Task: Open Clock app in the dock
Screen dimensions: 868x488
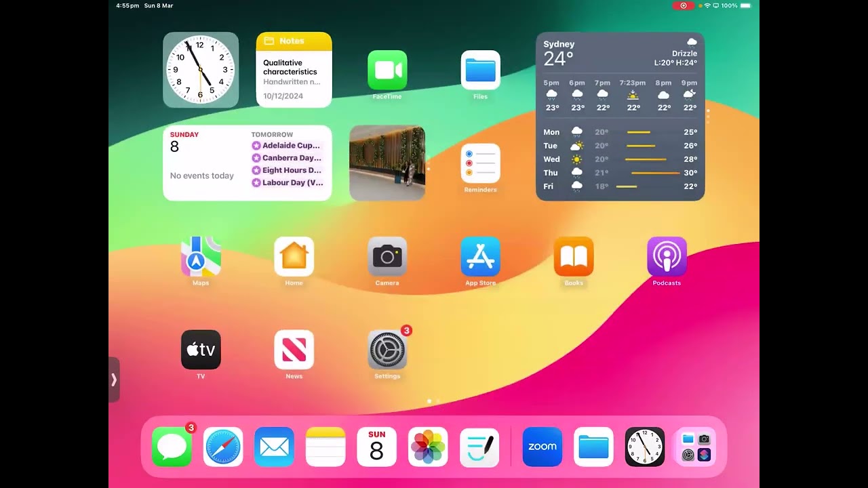Action: pyautogui.click(x=645, y=447)
